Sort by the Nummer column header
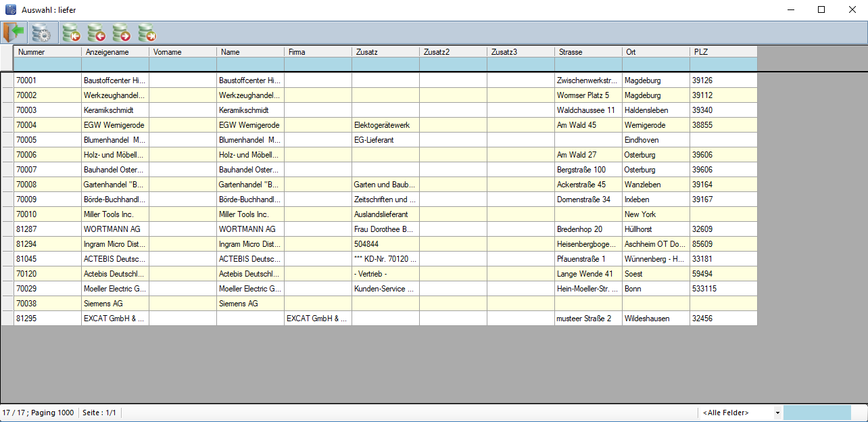The image size is (868, 422). 47,52
